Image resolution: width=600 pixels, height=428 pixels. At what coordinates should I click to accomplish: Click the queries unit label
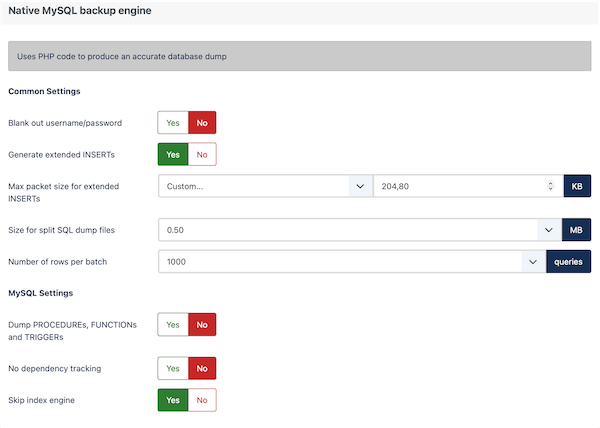[x=568, y=262]
